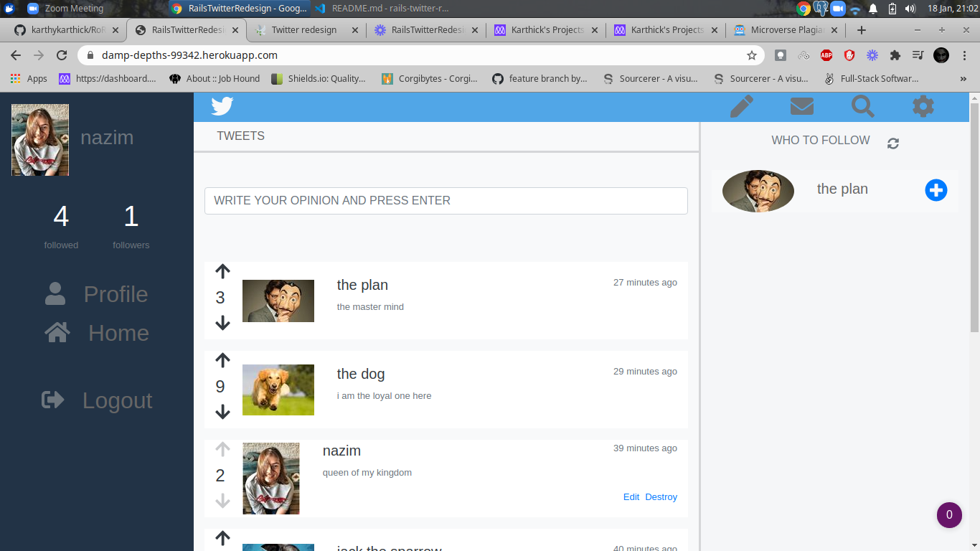Click the dog photo on 'the dog' tweet
This screenshot has width=980, height=551.
[x=278, y=390]
